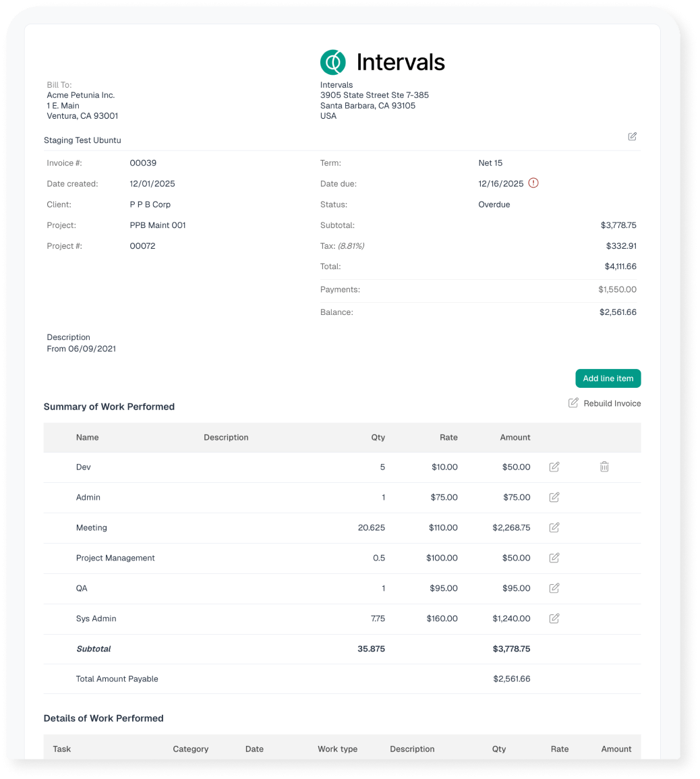Edit the invoice header pencil icon
700x779 pixels.
[632, 137]
